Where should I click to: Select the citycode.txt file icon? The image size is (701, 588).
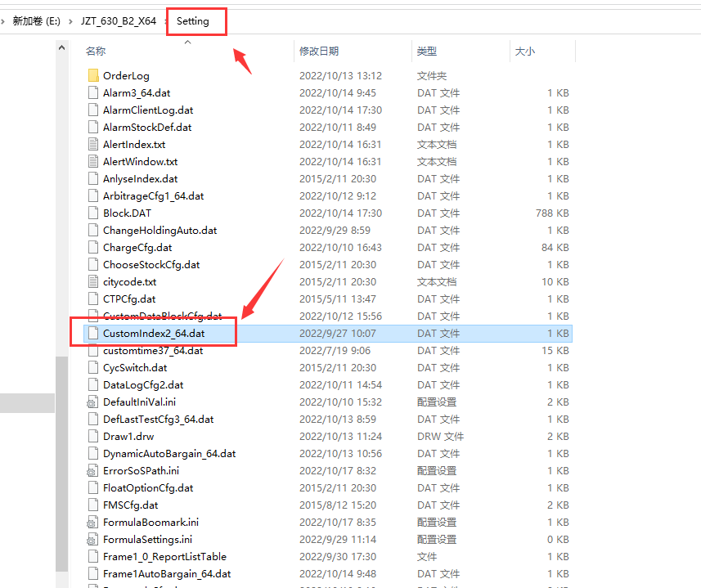click(x=93, y=282)
